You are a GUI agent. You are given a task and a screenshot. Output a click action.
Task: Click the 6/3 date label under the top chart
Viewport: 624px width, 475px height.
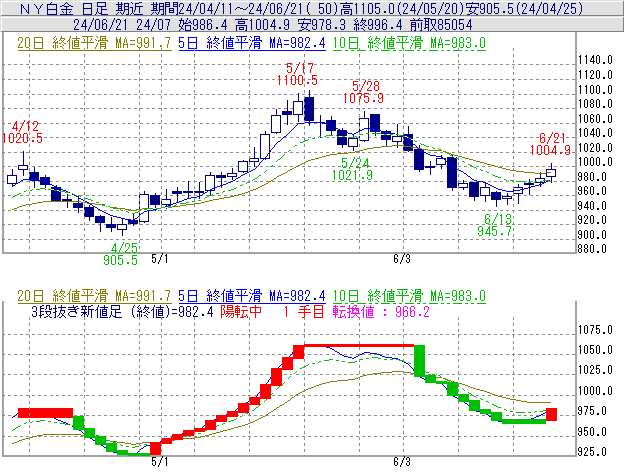[x=402, y=259]
